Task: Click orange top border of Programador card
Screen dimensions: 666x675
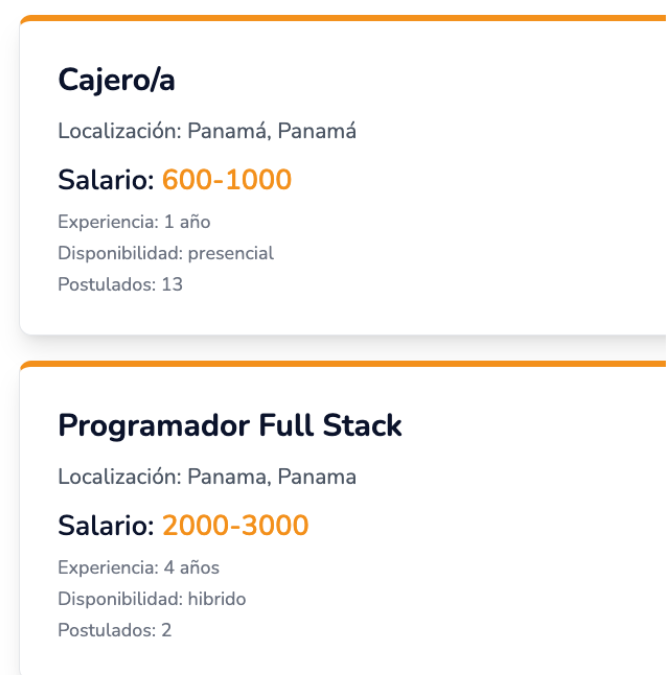Action: click(340, 365)
